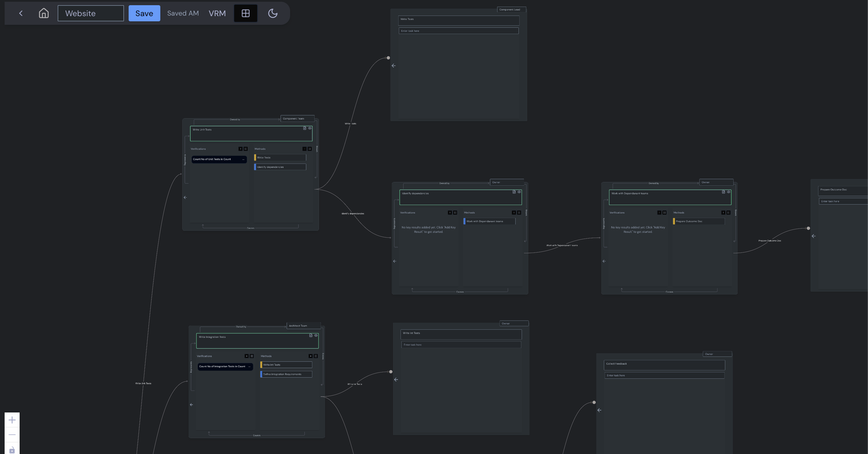Toggle the eye icon on Write Unit Tests card
Image resolution: width=868 pixels, height=454 pixels.
click(x=310, y=128)
